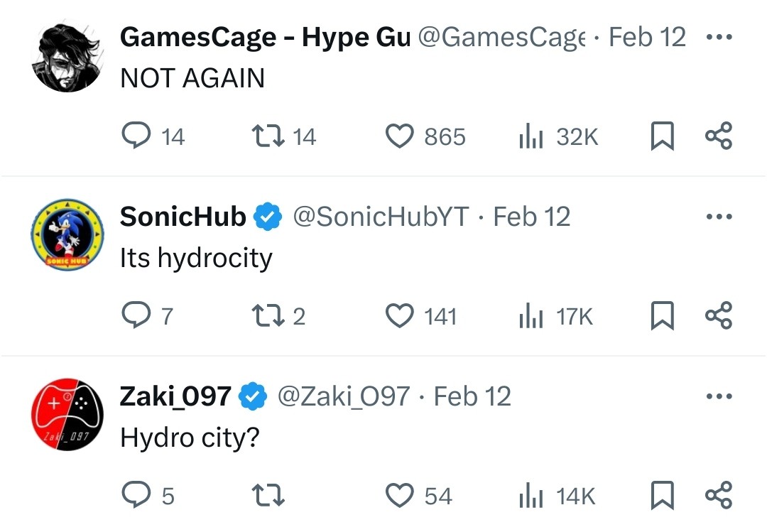Retweet SonicHub's Its hydrocity tweet
The height and width of the screenshot is (532, 767).
(x=267, y=315)
